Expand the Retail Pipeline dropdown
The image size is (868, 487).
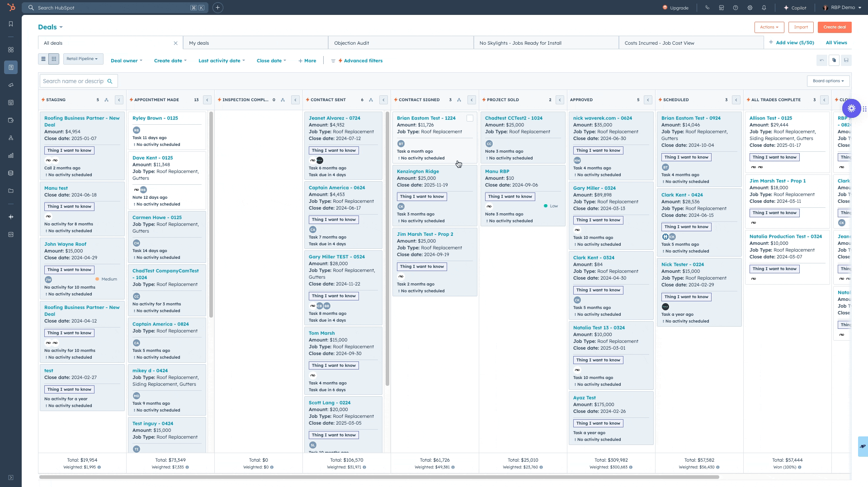pyautogui.click(x=83, y=59)
